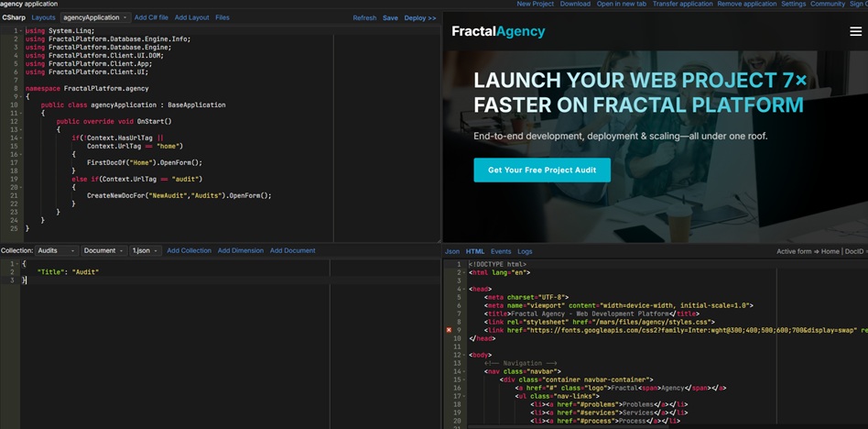Open the 1.json document dropdown
The width and height of the screenshot is (868, 429).
tap(146, 250)
